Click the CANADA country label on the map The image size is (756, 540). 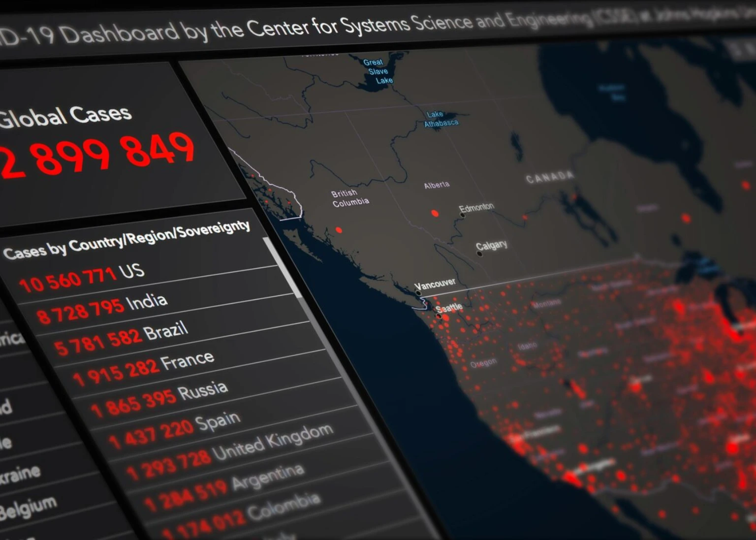(550, 177)
